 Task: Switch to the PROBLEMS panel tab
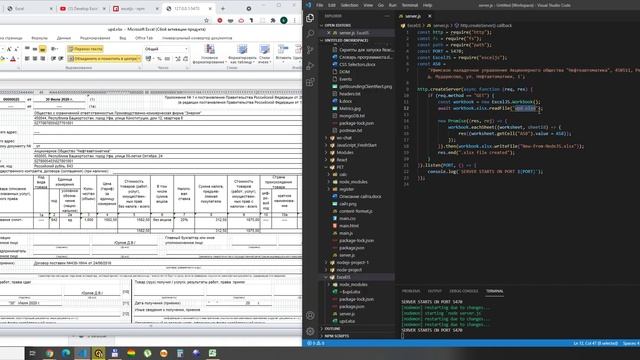pos(411,291)
